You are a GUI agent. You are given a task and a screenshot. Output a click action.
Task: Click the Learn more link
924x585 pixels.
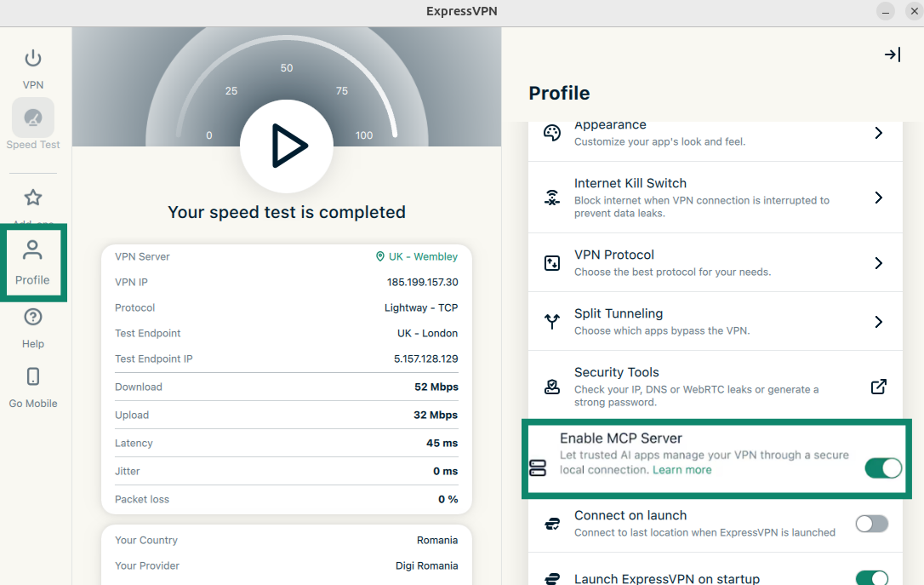click(682, 470)
